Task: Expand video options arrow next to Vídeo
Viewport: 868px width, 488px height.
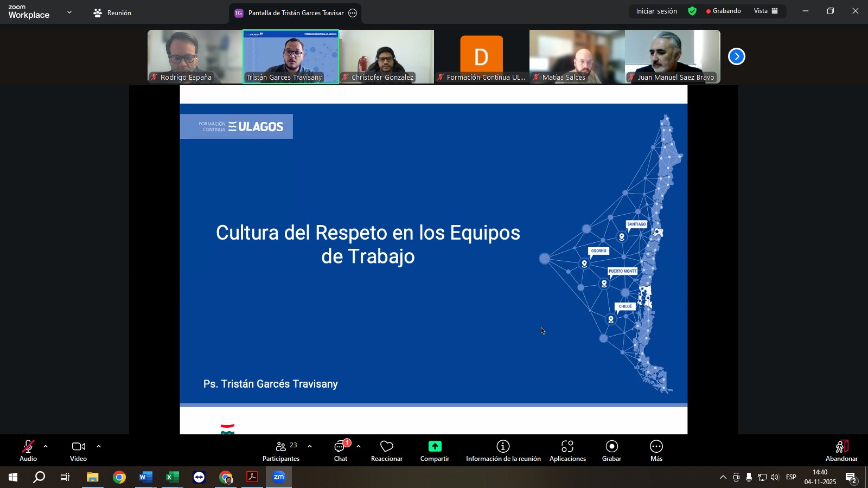Action: coord(99,447)
